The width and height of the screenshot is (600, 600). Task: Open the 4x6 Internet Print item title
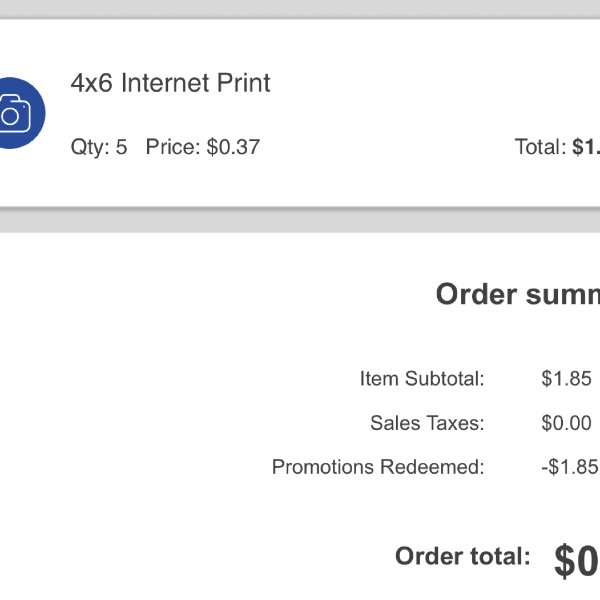(x=171, y=83)
